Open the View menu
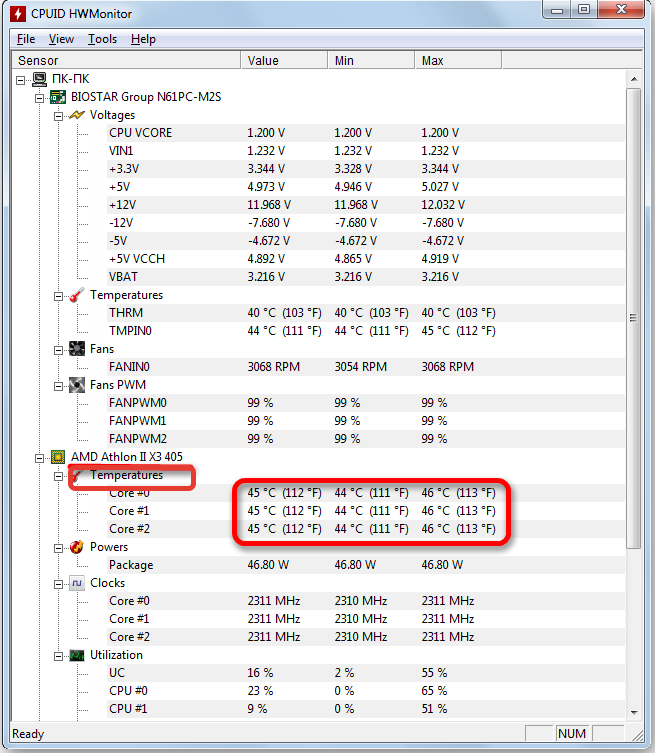This screenshot has width=655, height=753. [x=61, y=39]
